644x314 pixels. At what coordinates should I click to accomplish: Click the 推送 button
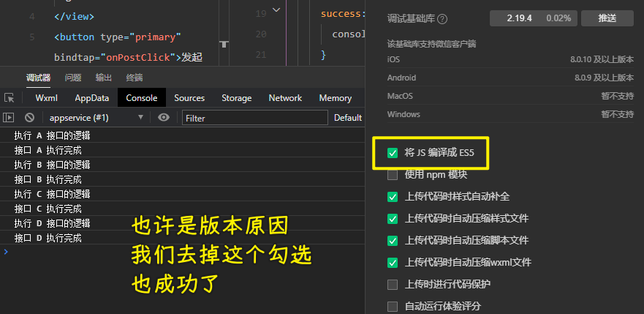click(x=607, y=18)
